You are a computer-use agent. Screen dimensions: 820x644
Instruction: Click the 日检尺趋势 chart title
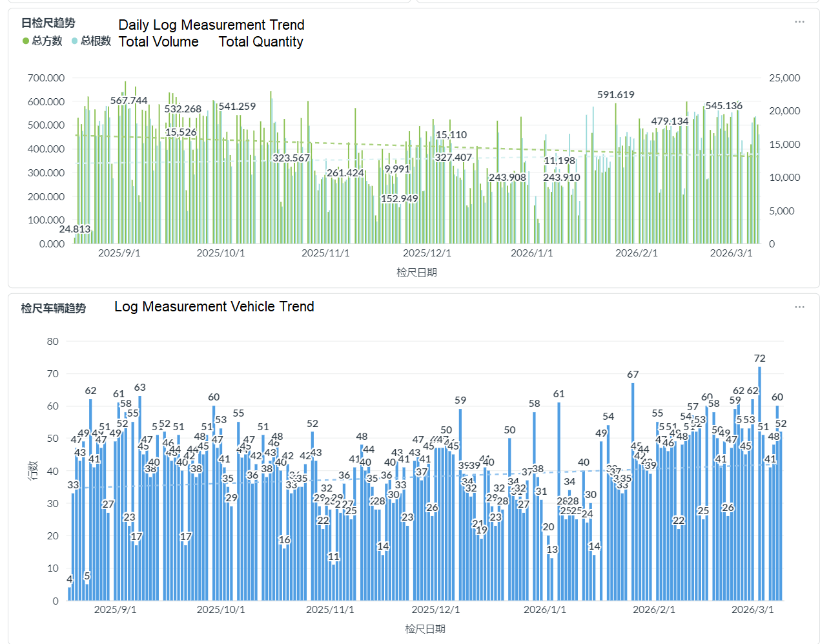(x=48, y=23)
